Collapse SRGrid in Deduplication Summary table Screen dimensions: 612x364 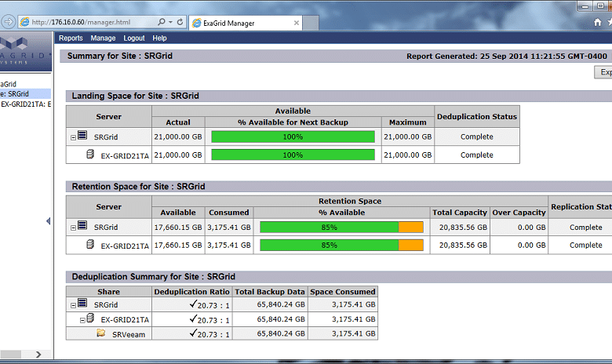73,305
